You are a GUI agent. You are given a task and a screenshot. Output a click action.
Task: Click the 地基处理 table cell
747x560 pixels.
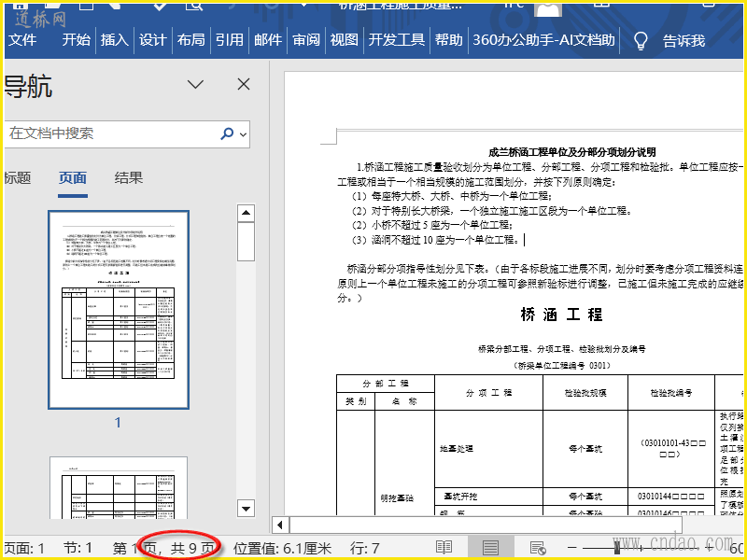pyautogui.click(x=488, y=449)
